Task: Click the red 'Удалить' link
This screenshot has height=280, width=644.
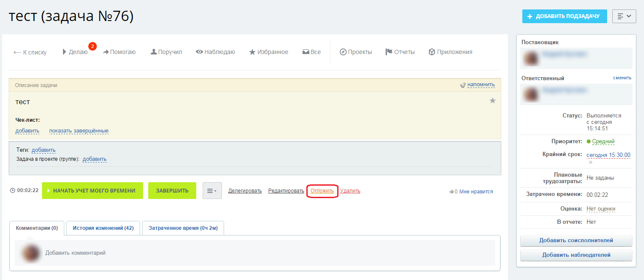Action: click(350, 191)
